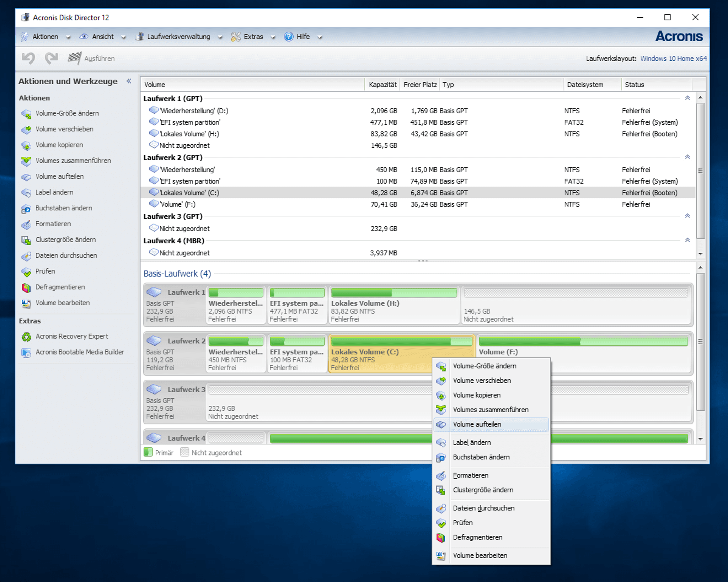Screen dimensions: 728x582
Task: Collapse the Aktionen und Werkzeuge panel
Action: point(128,81)
